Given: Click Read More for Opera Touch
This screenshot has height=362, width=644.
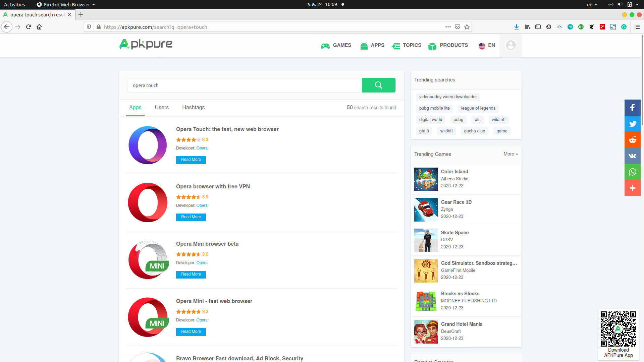Looking at the screenshot, I should [191, 160].
